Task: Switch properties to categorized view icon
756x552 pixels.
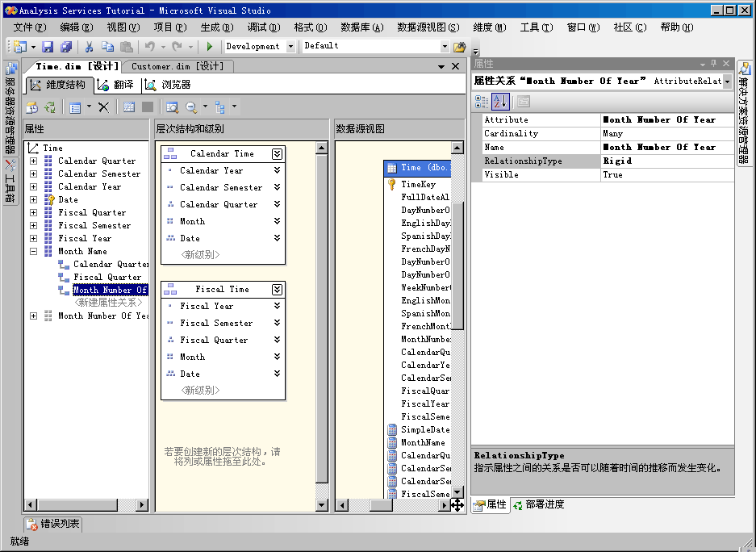Action: (482, 102)
